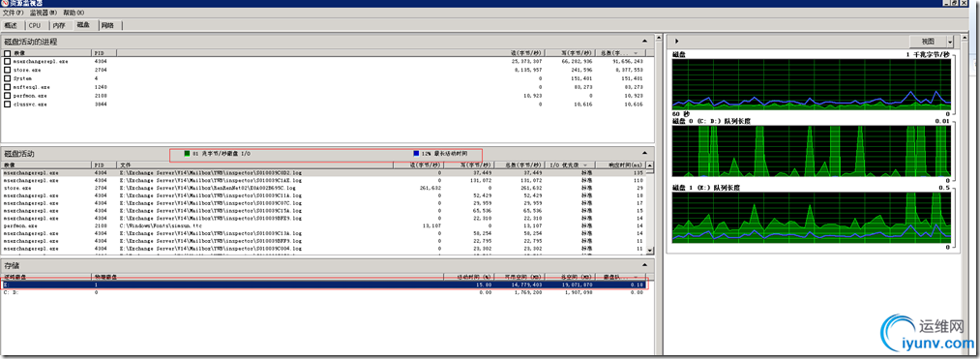Tick the msexchangerepl.exe process checkbox

8,62
